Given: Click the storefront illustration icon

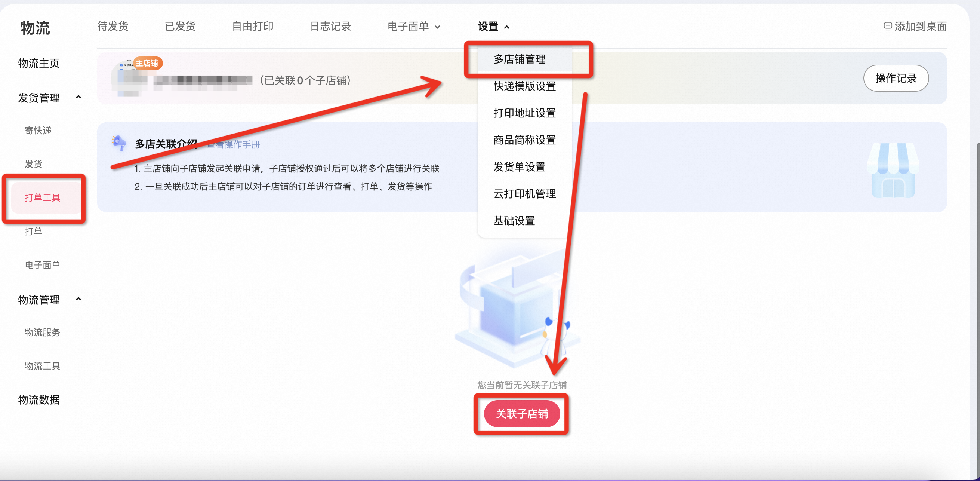Looking at the screenshot, I should (x=893, y=170).
